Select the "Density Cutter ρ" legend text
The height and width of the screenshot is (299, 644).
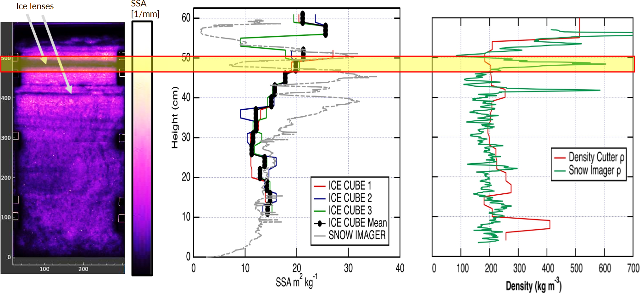(x=597, y=158)
